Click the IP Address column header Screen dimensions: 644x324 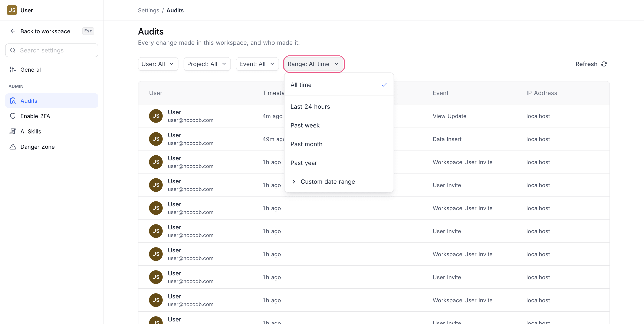[542, 93]
